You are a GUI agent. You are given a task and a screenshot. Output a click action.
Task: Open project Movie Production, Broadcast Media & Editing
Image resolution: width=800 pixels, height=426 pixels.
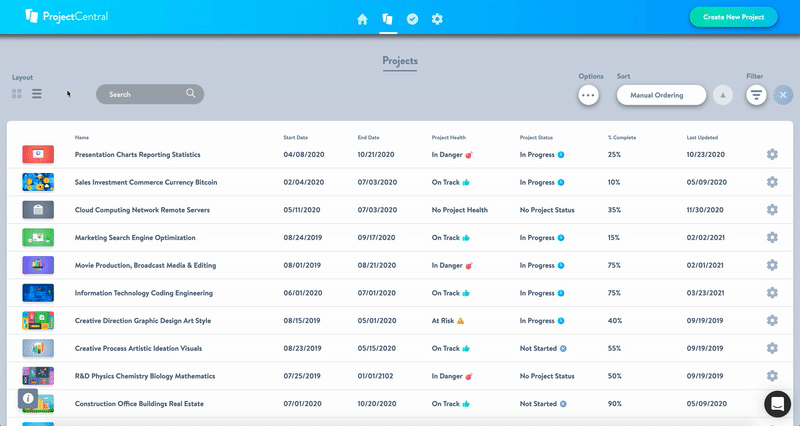(x=145, y=265)
